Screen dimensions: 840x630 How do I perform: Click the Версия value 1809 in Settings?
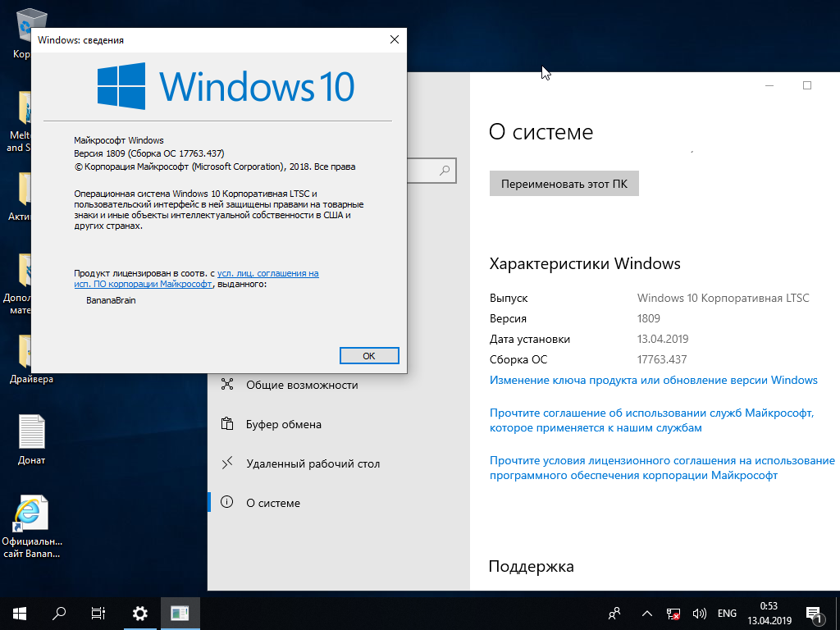(649, 318)
